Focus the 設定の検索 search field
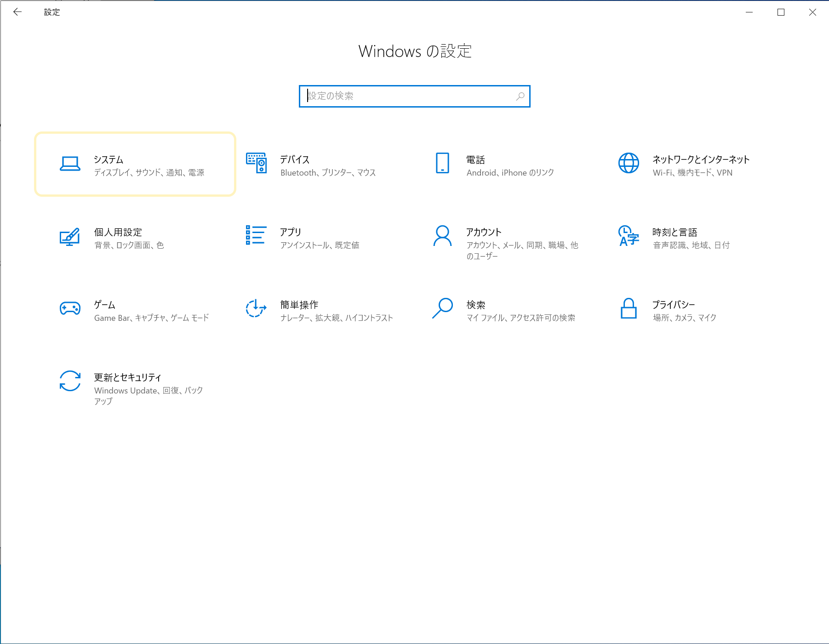 click(414, 96)
